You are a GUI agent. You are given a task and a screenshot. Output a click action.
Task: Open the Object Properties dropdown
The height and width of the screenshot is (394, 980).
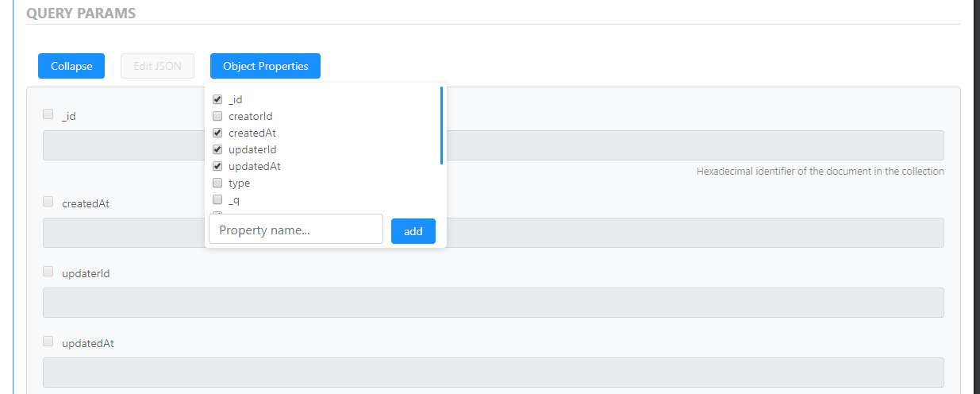click(x=265, y=66)
